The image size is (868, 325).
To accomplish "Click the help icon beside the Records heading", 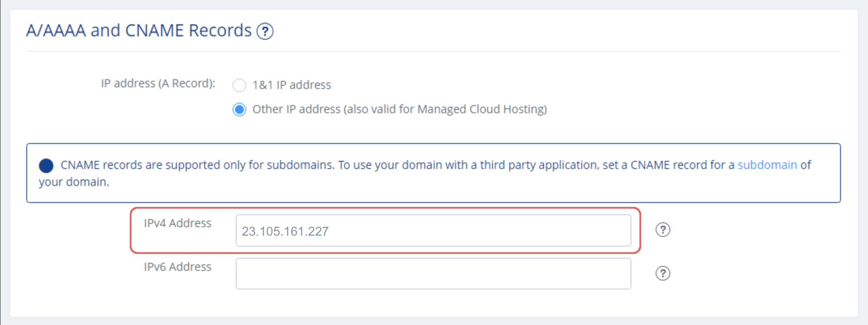I will pyautogui.click(x=265, y=32).
